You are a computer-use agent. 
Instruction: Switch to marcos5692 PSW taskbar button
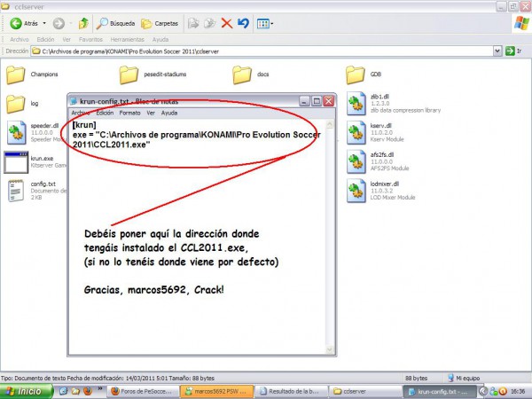pyautogui.click(x=216, y=391)
